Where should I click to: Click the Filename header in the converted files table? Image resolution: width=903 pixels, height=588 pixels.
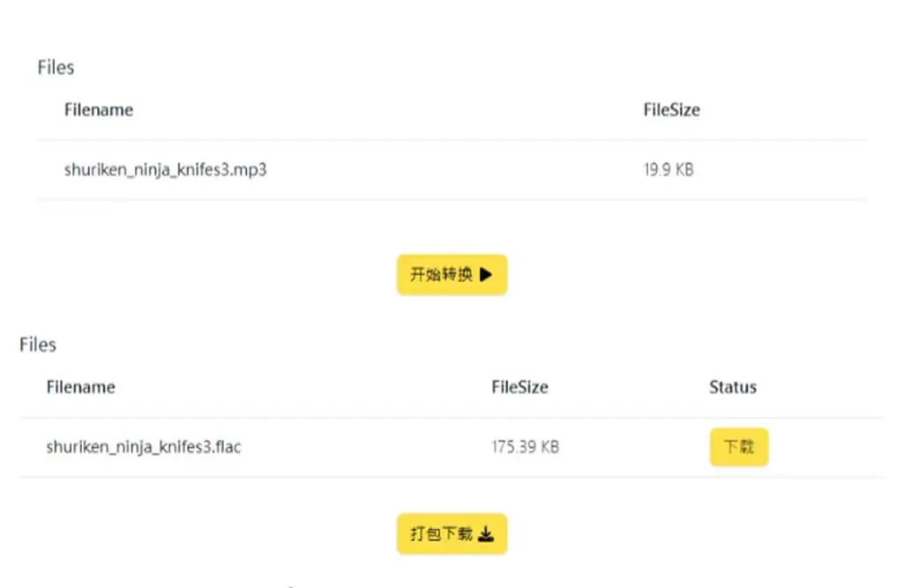pyautogui.click(x=80, y=387)
